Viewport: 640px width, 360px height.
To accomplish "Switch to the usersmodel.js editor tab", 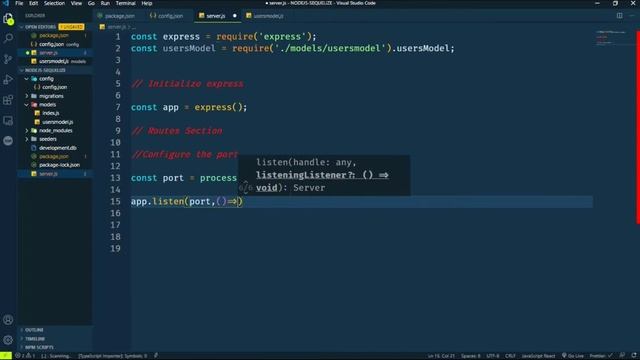I will 268,16.
